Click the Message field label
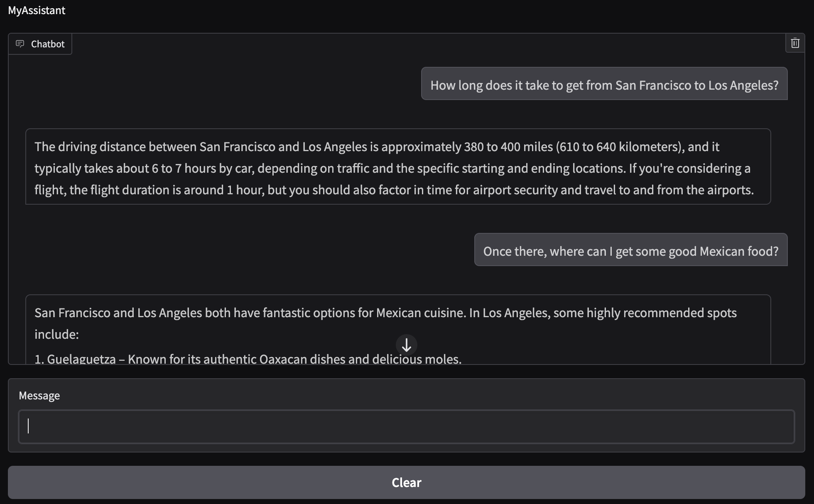Viewport: 814px width, 504px height. [39, 395]
